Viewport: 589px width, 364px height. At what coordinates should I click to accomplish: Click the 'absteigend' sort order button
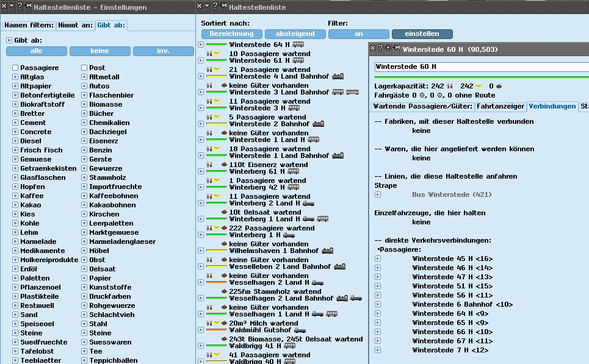[x=295, y=34]
